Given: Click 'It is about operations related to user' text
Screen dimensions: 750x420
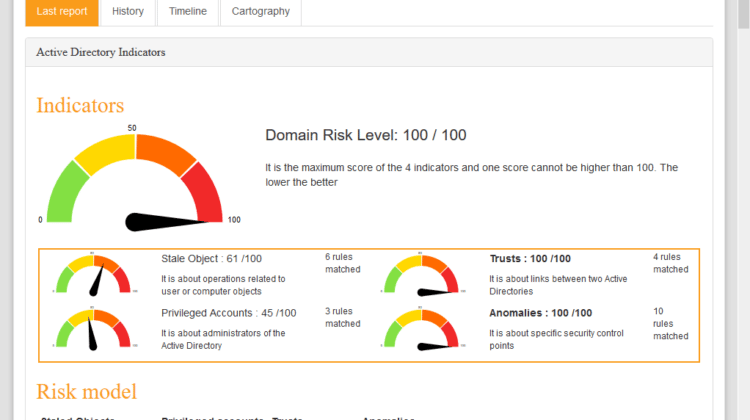Looking at the screenshot, I should 223,285.
